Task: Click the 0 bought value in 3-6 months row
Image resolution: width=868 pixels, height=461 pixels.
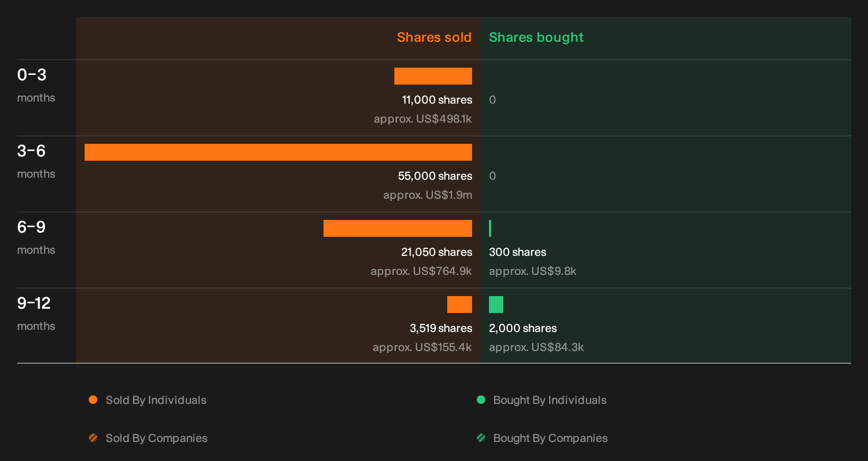Action: pyautogui.click(x=492, y=176)
